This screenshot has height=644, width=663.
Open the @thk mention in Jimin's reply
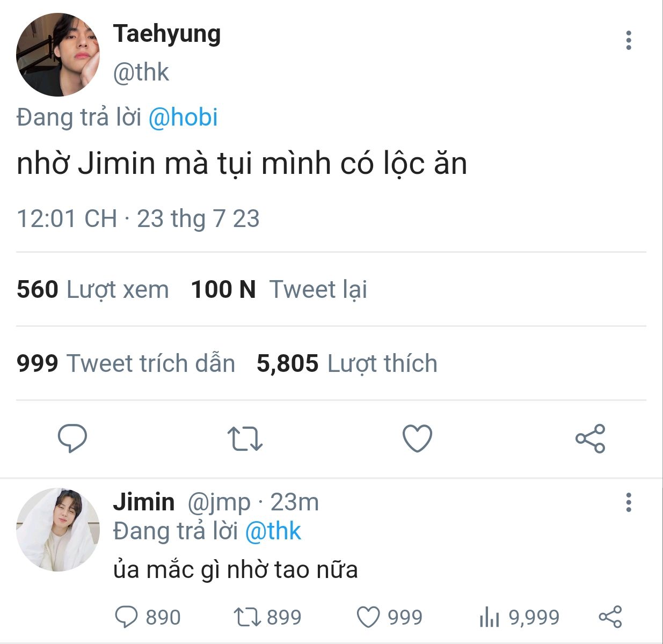point(273,531)
